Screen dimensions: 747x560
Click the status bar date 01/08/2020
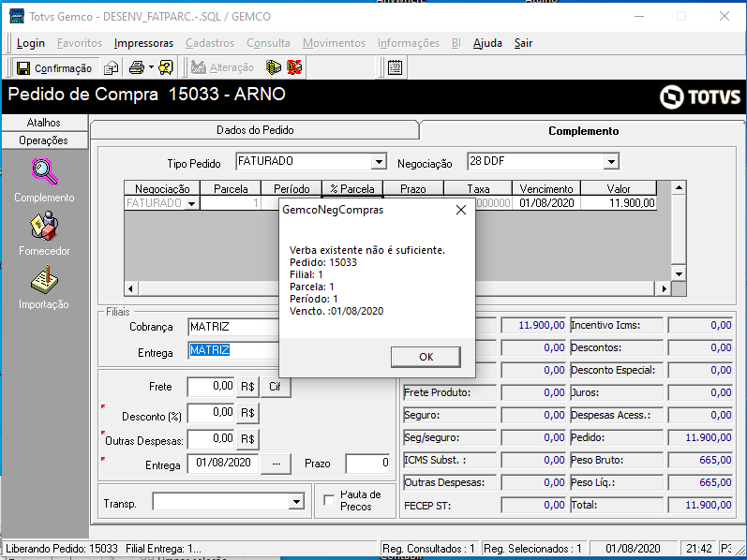tap(634, 549)
